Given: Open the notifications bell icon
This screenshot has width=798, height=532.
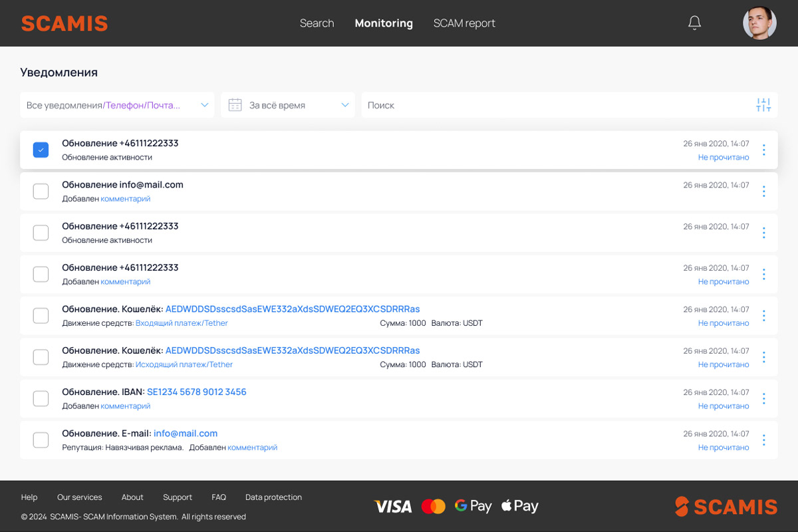Looking at the screenshot, I should tap(694, 23).
